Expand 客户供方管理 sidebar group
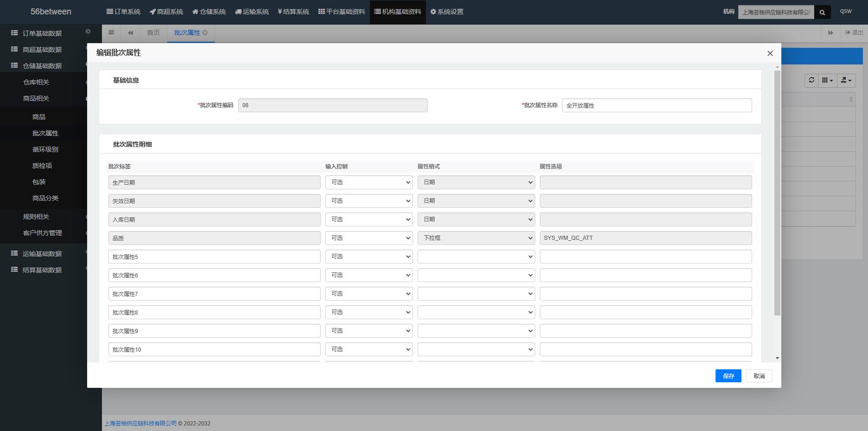868x431 pixels. tap(44, 233)
